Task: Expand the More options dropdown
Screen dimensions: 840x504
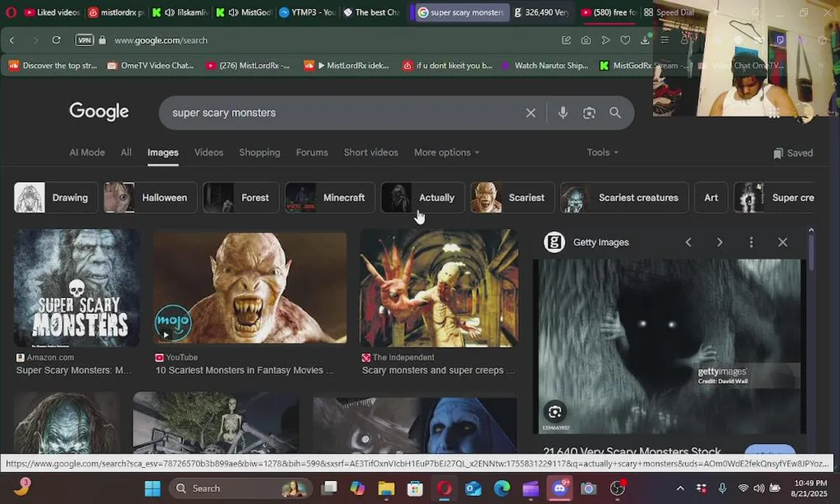Action: [447, 153]
